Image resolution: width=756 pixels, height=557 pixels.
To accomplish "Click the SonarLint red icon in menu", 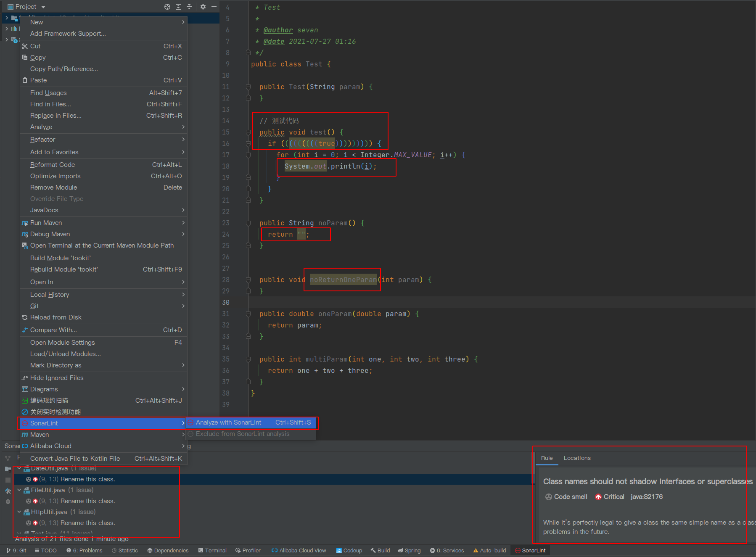I will pos(25,423).
